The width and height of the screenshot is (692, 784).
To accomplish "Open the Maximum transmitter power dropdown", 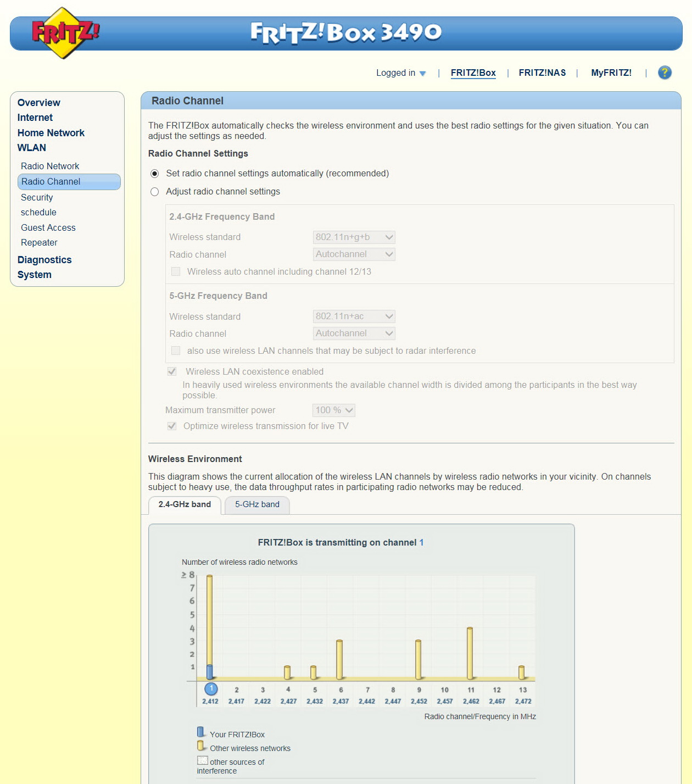I will (334, 410).
